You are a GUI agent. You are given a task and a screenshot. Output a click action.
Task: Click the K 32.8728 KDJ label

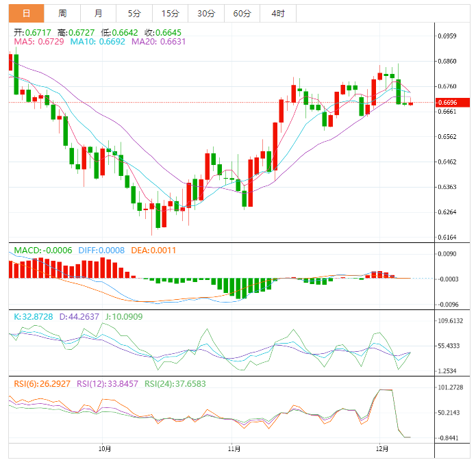34,317
